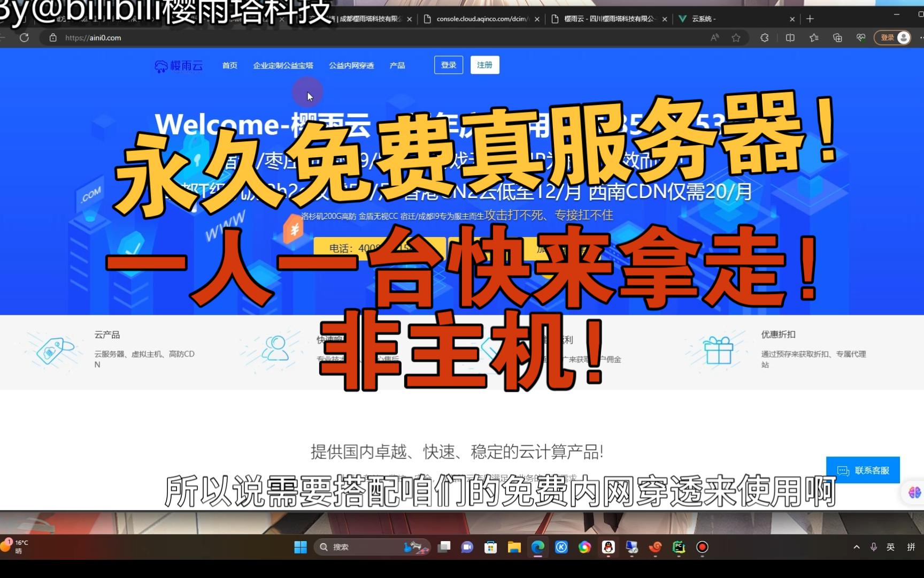Open PyCharm from taskbar
The image size is (924, 578).
[x=679, y=547]
